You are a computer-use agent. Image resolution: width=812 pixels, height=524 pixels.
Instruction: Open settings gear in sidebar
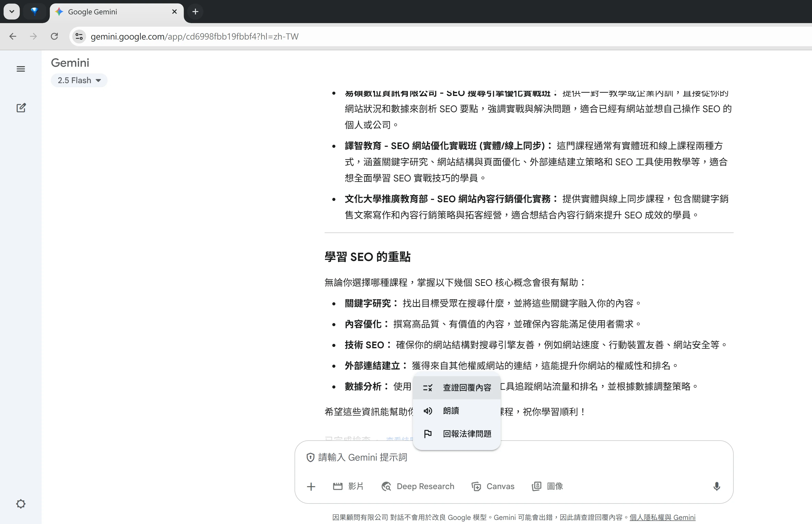(x=21, y=503)
